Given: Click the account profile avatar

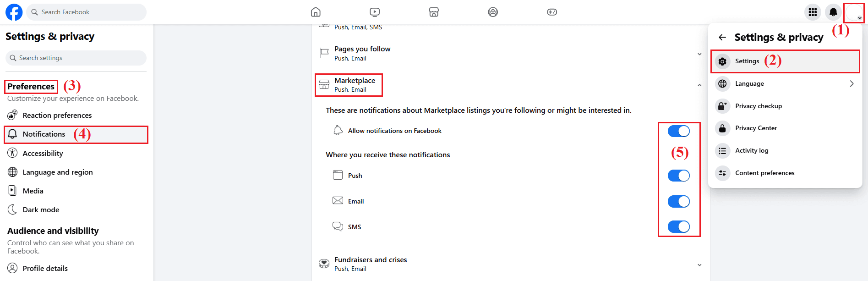Looking at the screenshot, I should coord(854,12).
